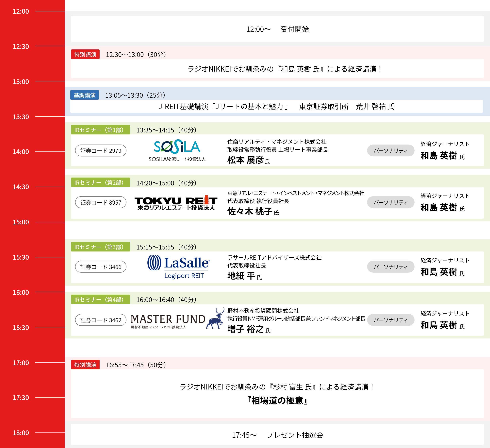This screenshot has width=490, height=448.
Task: Click speaker name 地紙 平
Action: pos(241,276)
